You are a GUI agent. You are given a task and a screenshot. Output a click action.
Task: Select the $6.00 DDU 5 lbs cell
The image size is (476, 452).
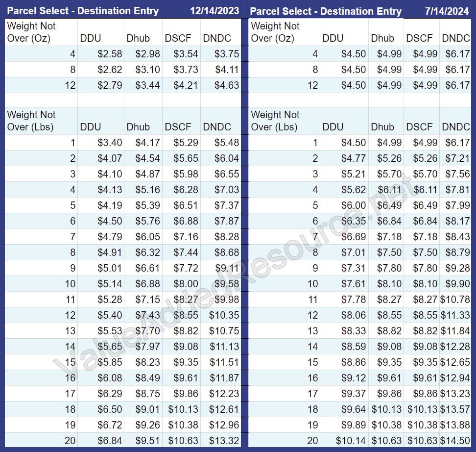[x=354, y=205]
